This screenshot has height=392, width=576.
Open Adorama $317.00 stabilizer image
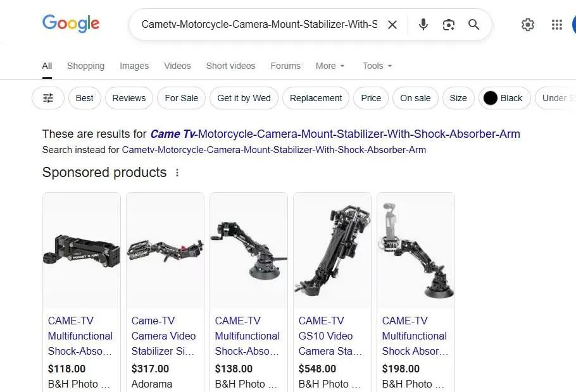(x=165, y=250)
